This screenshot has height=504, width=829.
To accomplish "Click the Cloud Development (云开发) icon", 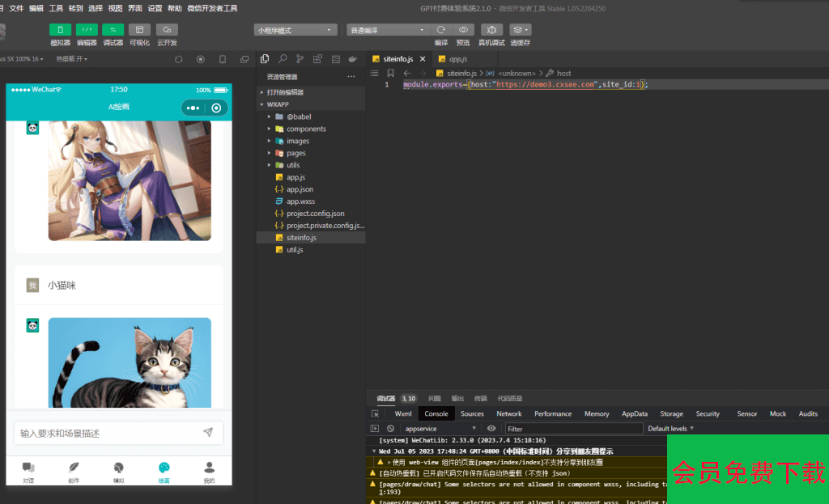I will 167,30.
